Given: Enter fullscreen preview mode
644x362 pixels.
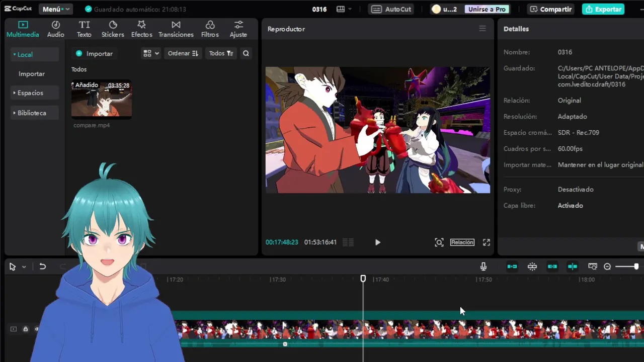Looking at the screenshot, I should pos(487,242).
